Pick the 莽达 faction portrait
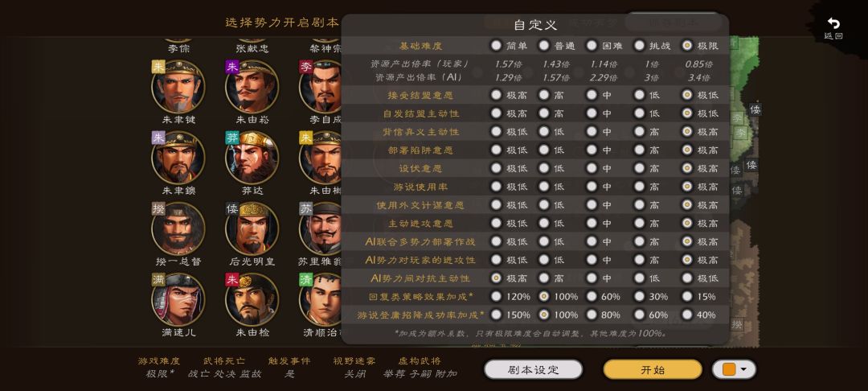 (x=252, y=158)
